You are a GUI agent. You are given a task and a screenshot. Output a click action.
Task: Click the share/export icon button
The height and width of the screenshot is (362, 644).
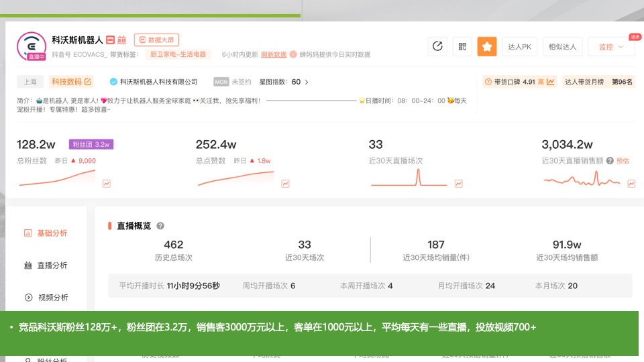point(437,46)
